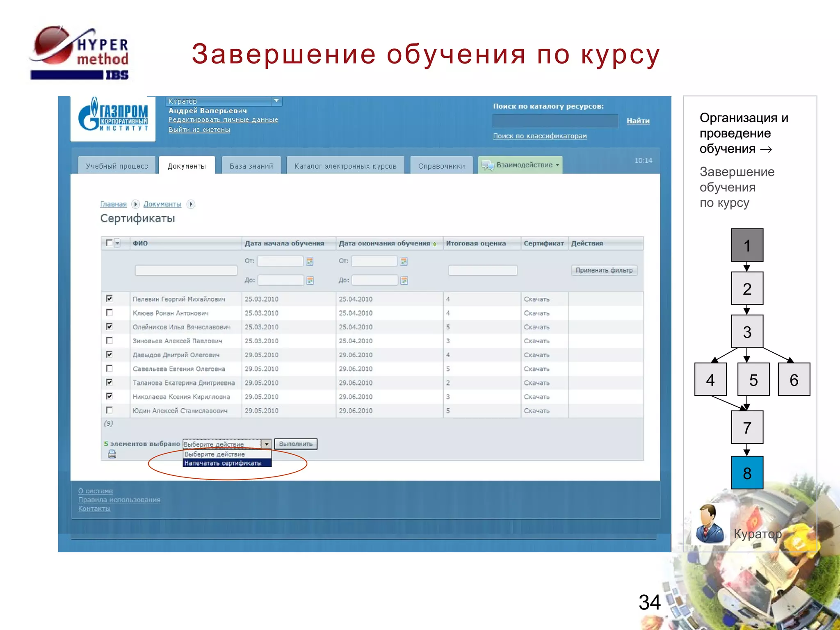
Task: Switch to Учебный процесс tab
Action: tap(117, 166)
